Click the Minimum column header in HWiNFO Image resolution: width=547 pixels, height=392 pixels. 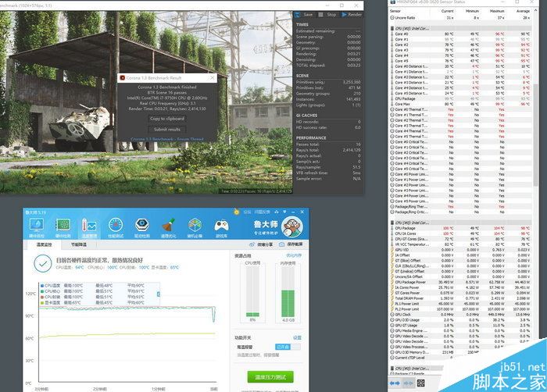pos(472,11)
